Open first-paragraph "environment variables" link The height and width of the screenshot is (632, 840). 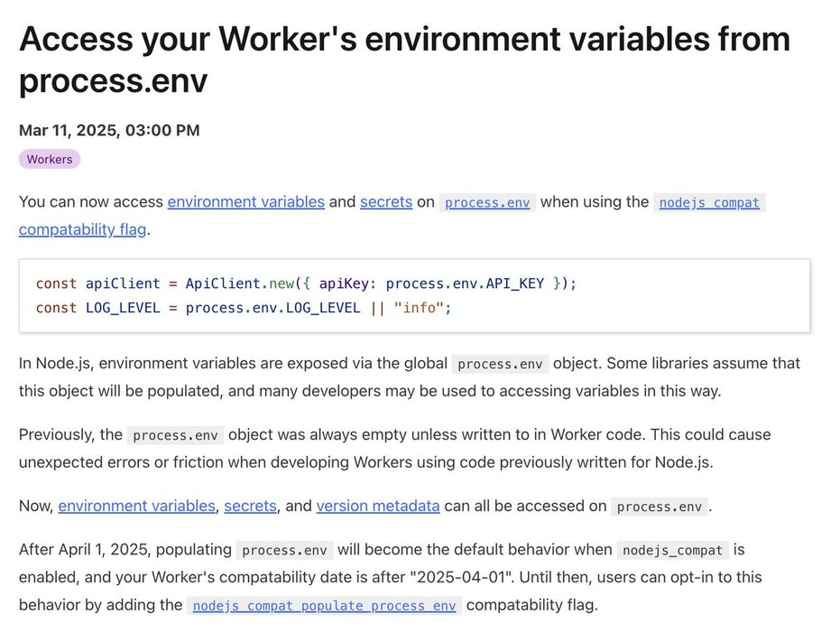click(x=245, y=202)
